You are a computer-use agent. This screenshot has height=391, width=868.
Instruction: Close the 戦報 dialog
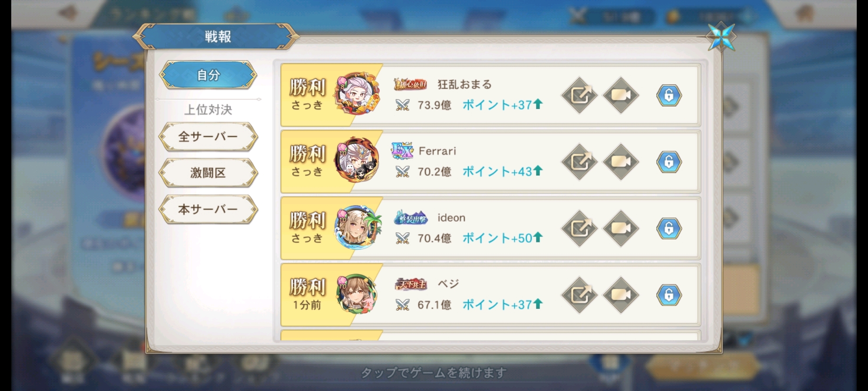click(721, 37)
